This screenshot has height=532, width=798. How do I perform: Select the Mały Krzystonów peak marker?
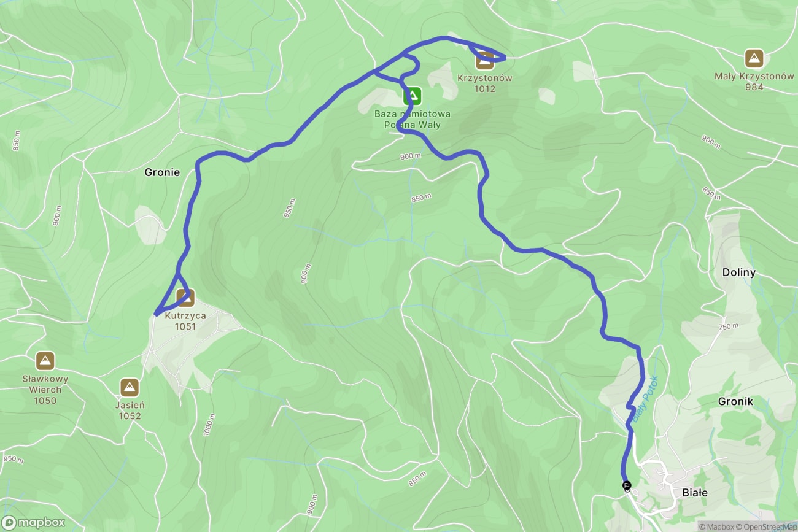point(754,59)
